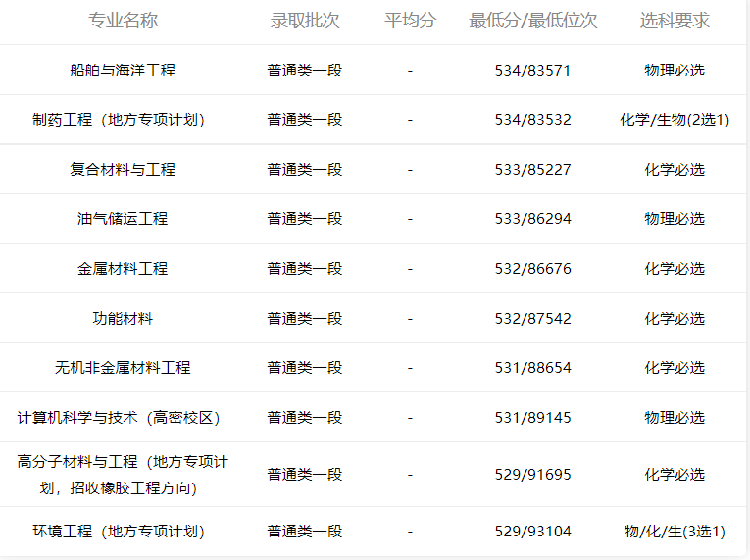Select the 无机非金属材料工程 major name
This screenshot has height=560, width=750.
(x=123, y=368)
